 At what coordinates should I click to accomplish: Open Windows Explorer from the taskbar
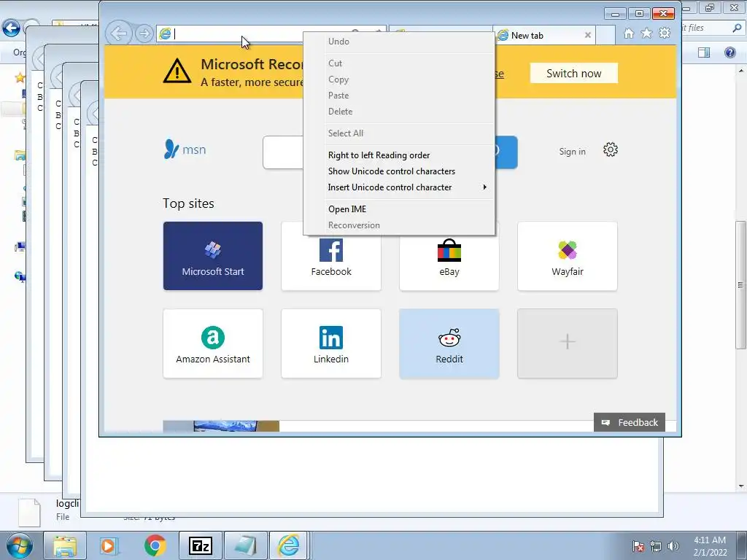click(x=65, y=545)
